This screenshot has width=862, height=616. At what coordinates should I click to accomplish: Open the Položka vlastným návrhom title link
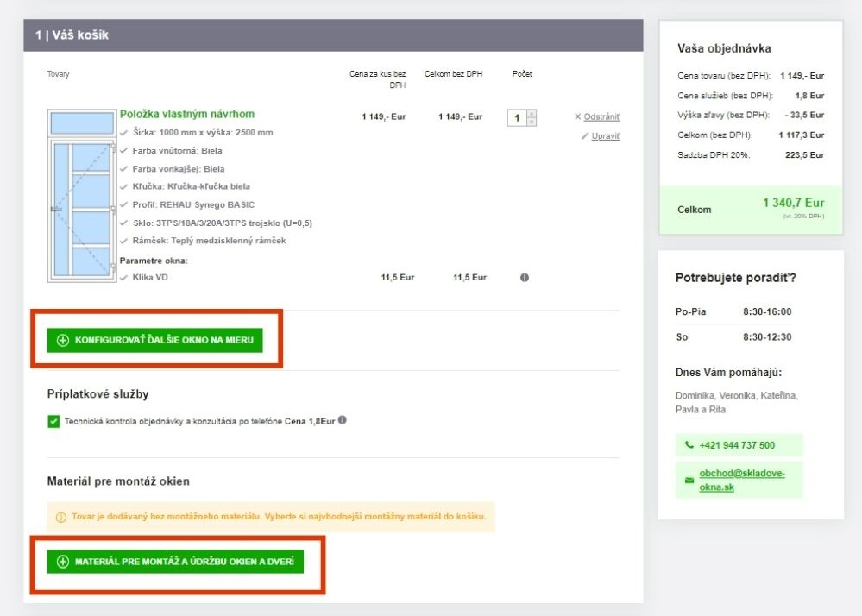pyautogui.click(x=187, y=114)
